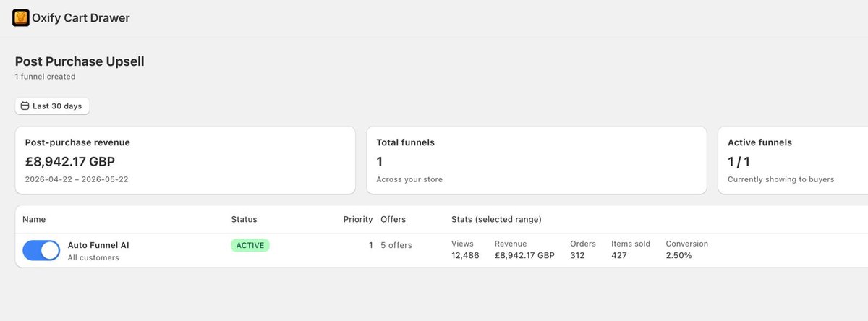Viewport: 868px width, 321px height.
Task: Select the Post-purchase revenue card
Action: coord(185,160)
